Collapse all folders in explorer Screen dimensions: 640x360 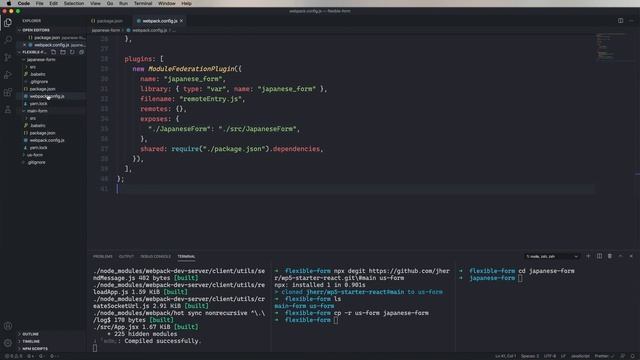(x=81, y=52)
